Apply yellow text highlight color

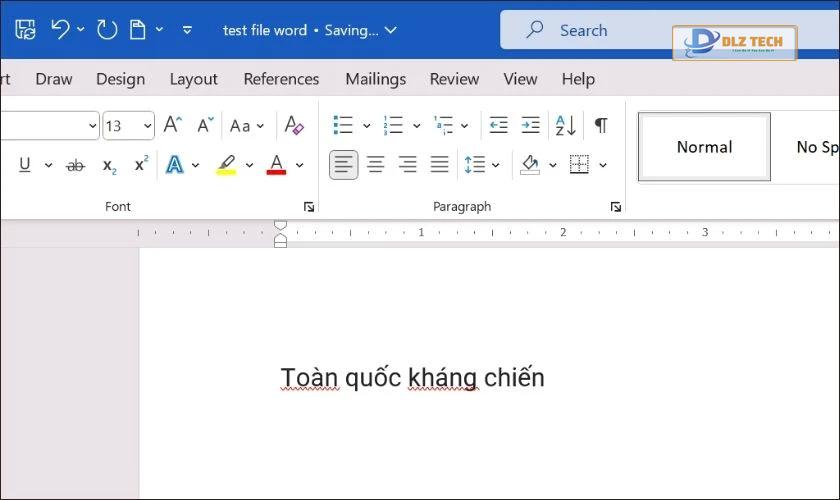click(x=226, y=165)
